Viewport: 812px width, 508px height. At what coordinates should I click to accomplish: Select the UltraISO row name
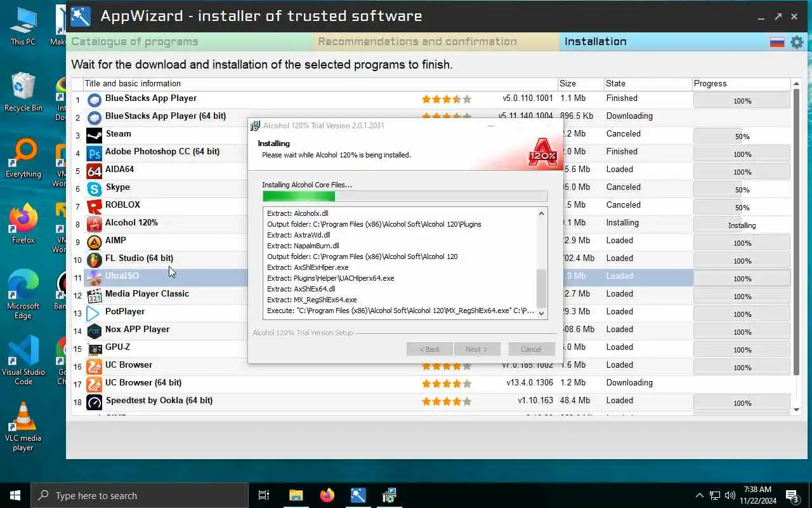(122, 276)
